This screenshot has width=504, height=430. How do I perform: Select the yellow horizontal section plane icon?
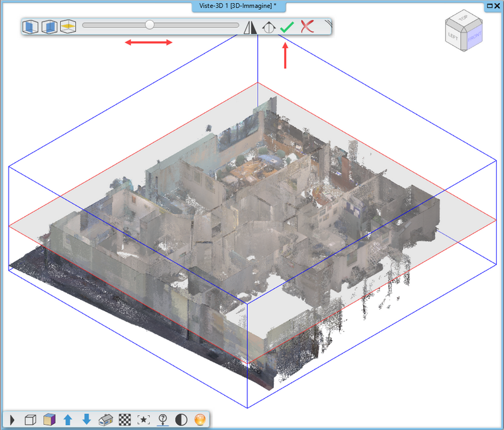[x=68, y=26]
